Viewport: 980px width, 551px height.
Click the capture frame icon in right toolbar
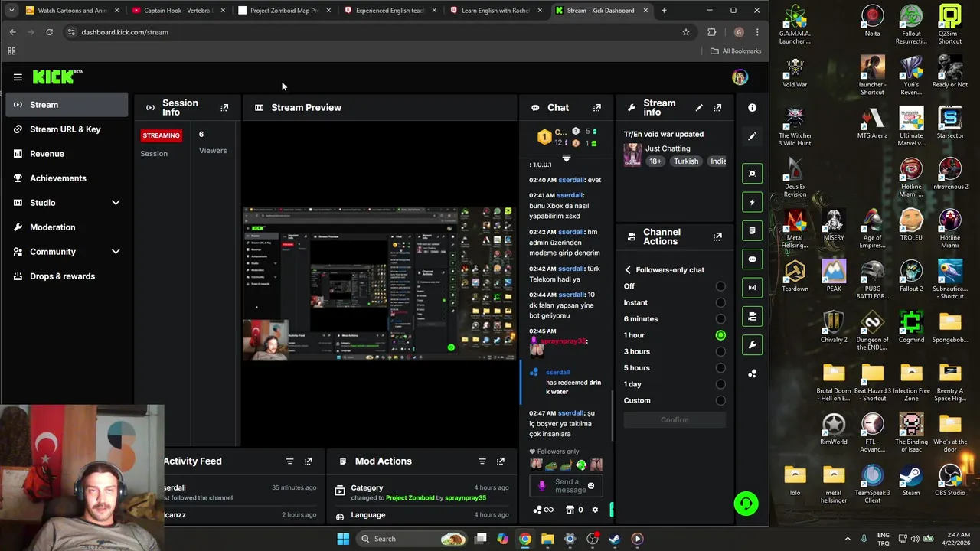point(752,174)
